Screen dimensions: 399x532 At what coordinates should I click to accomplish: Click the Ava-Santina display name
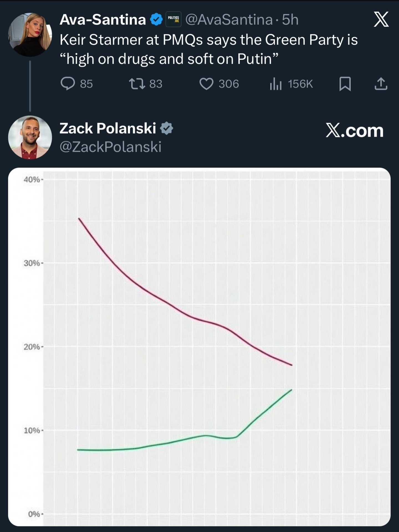103,20
